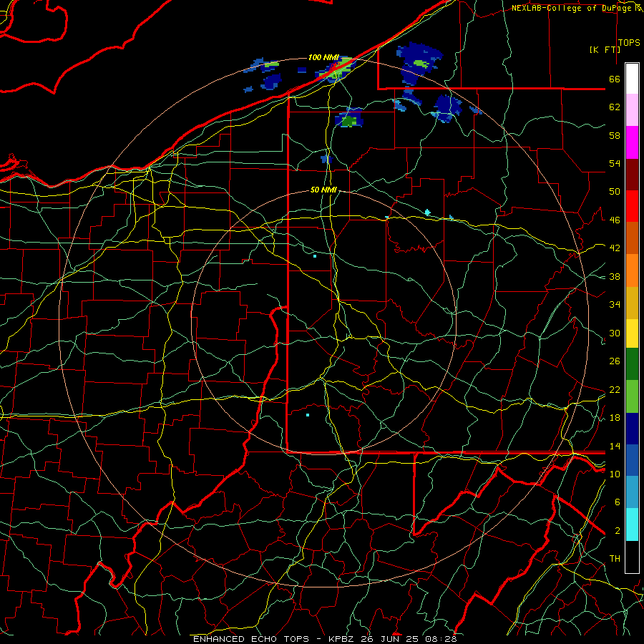Select the "50" legend value
Screen dimensions: 644x644
pyautogui.click(x=615, y=192)
